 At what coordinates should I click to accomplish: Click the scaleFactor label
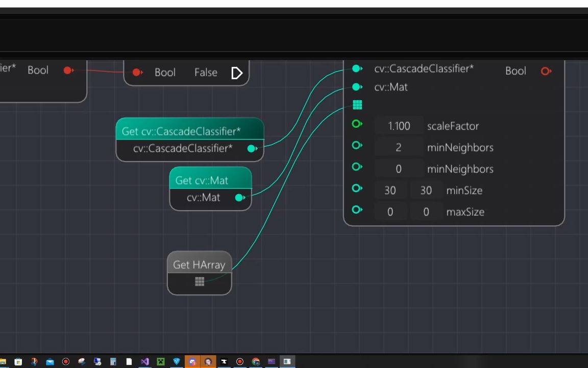453,126
